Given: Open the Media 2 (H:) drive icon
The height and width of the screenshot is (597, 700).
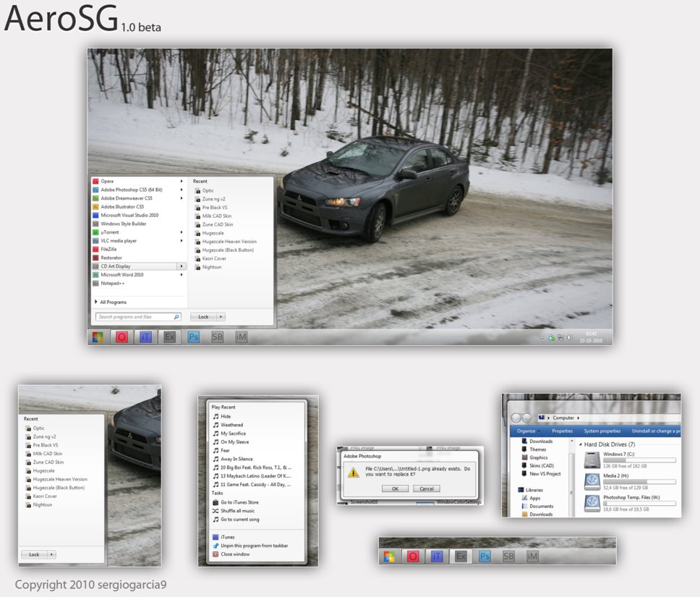Looking at the screenshot, I should pos(592,480).
